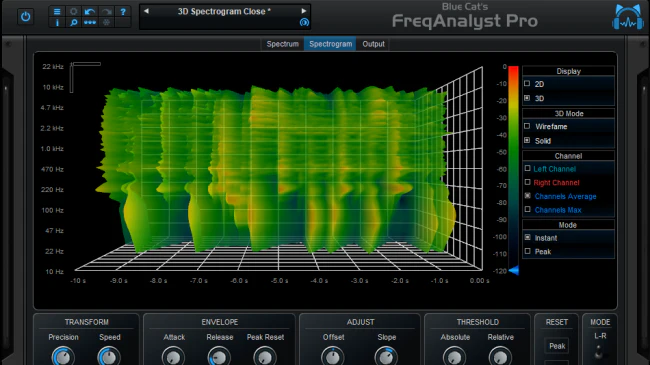Image resolution: width=650 pixels, height=365 pixels.
Task: Enable Wireframe 3D mode
Action: [x=527, y=126]
